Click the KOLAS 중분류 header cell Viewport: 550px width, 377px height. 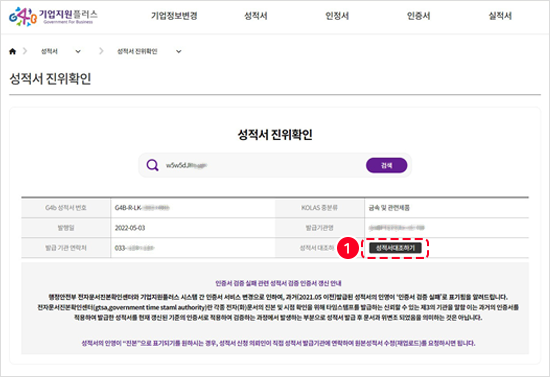(x=319, y=208)
